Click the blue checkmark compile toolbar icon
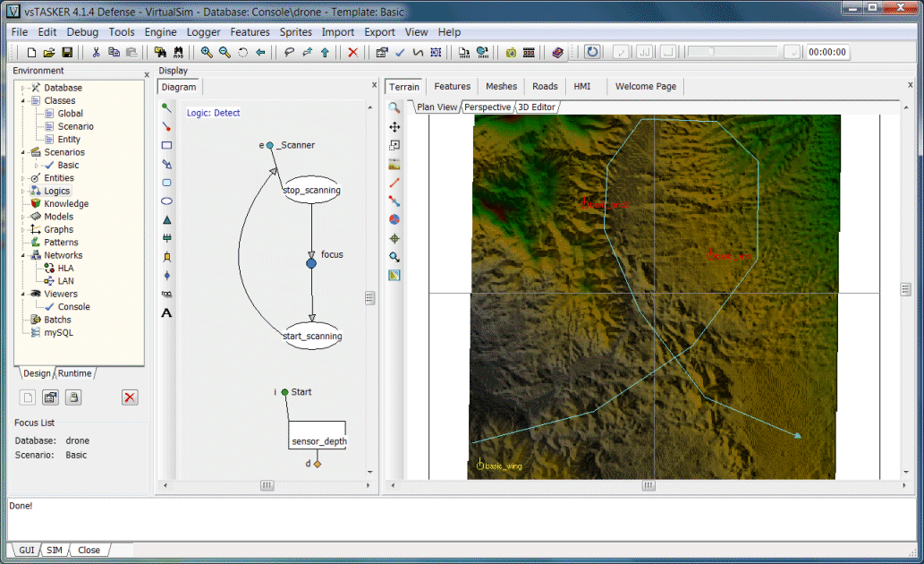The width and height of the screenshot is (924, 564). (x=400, y=53)
